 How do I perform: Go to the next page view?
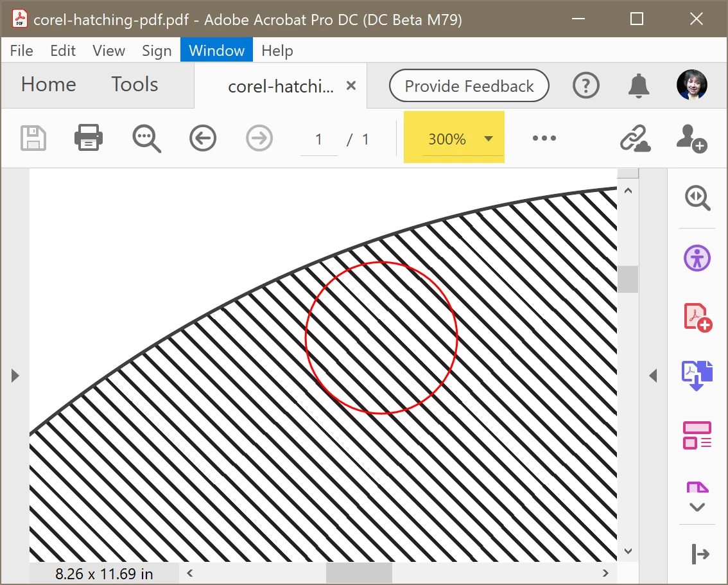259,138
